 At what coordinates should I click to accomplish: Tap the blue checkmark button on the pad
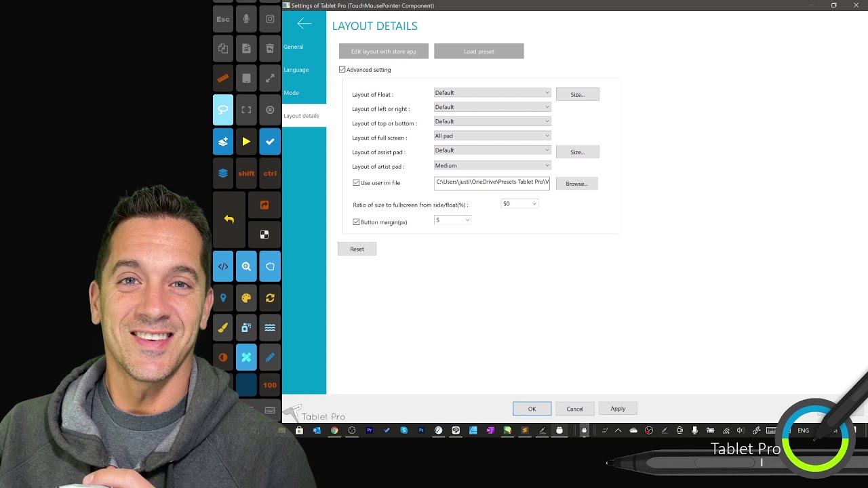(270, 142)
